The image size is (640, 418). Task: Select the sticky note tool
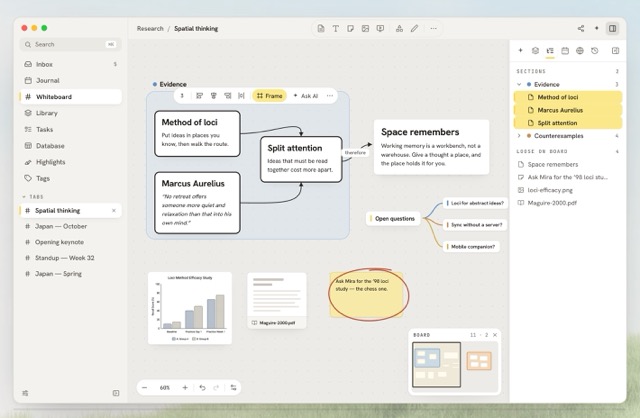pyautogui.click(x=350, y=29)
